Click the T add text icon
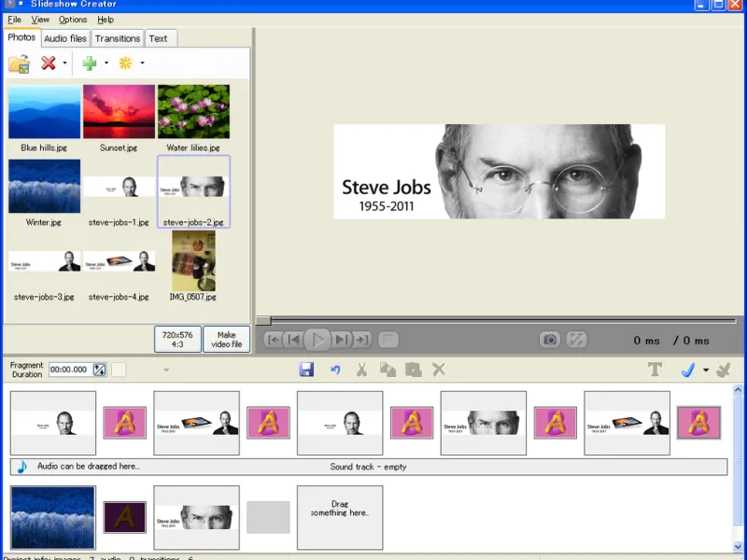The image size is (747, 560). point(655,370)
